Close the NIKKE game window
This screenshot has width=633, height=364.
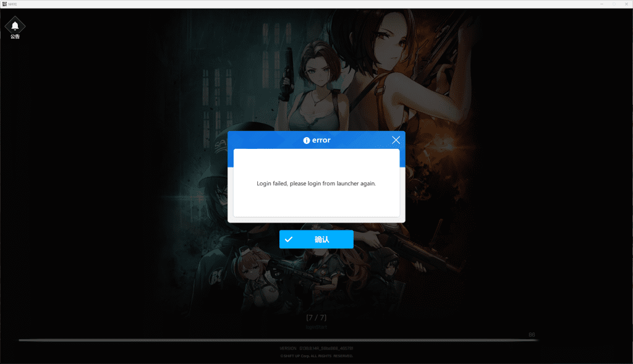[626, 4]
